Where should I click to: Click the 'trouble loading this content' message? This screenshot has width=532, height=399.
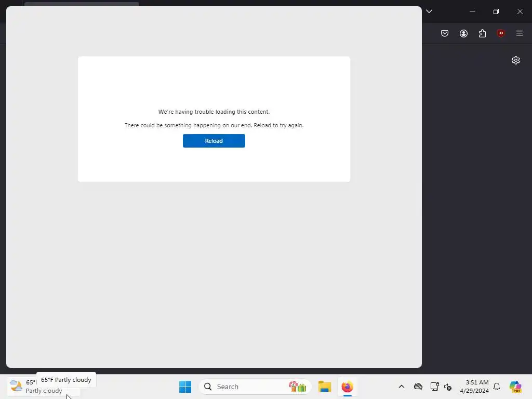pyautogui.click(x=214, y=112)
